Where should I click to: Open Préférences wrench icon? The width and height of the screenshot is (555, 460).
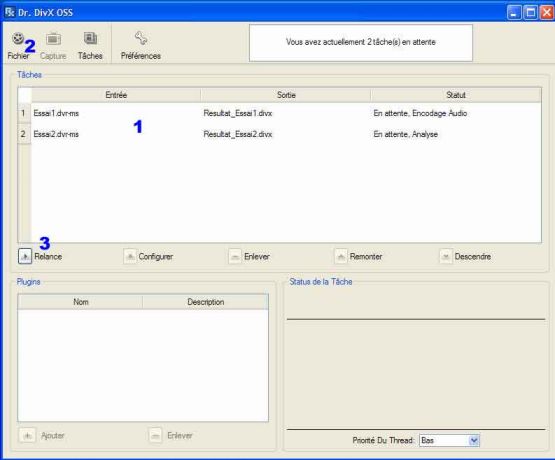tap(141, 38)
